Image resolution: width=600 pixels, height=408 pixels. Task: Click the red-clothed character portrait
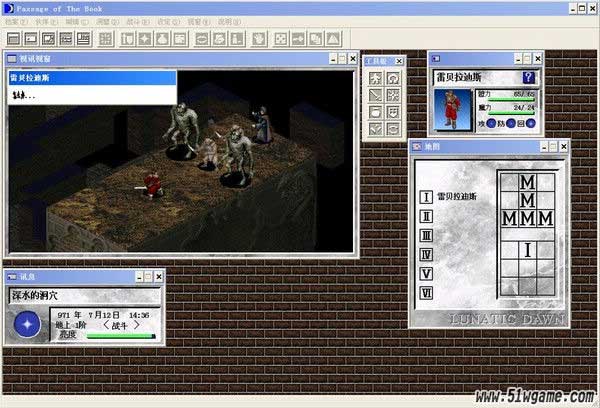click(x=453, y=110)
